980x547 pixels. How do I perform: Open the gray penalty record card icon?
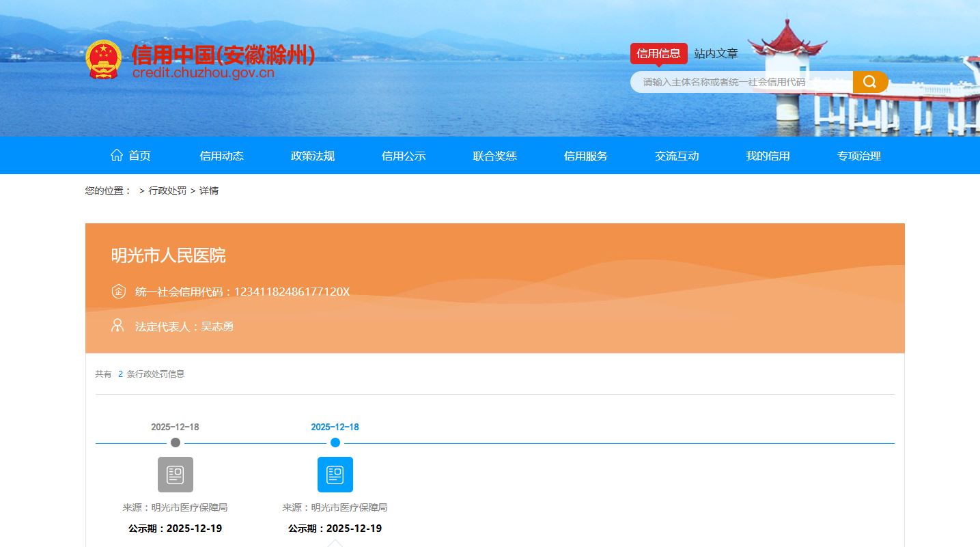tap(176, 475)
